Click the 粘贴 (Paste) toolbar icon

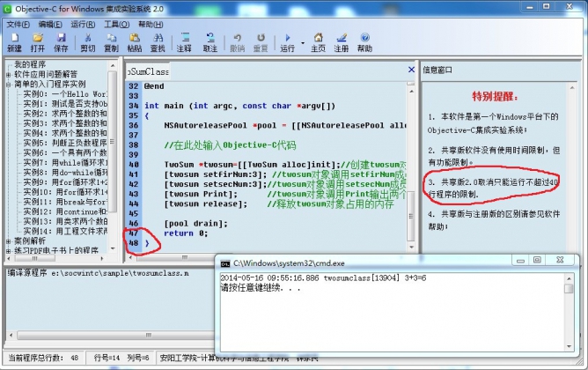[134, 41]
